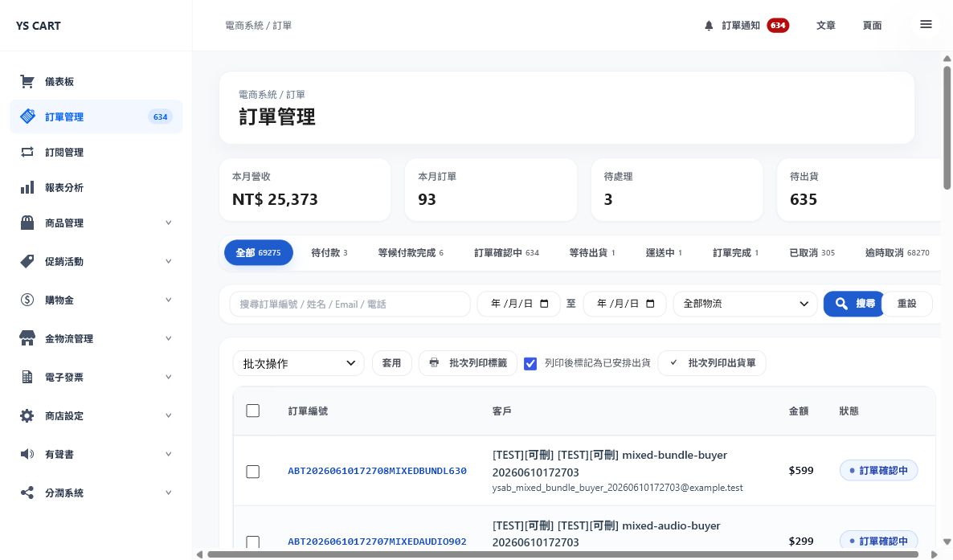Click the 訂單確認中 status badge for $599 order
Image resolution: width=953 pixels, height=560 pixels.
(878, 471)
